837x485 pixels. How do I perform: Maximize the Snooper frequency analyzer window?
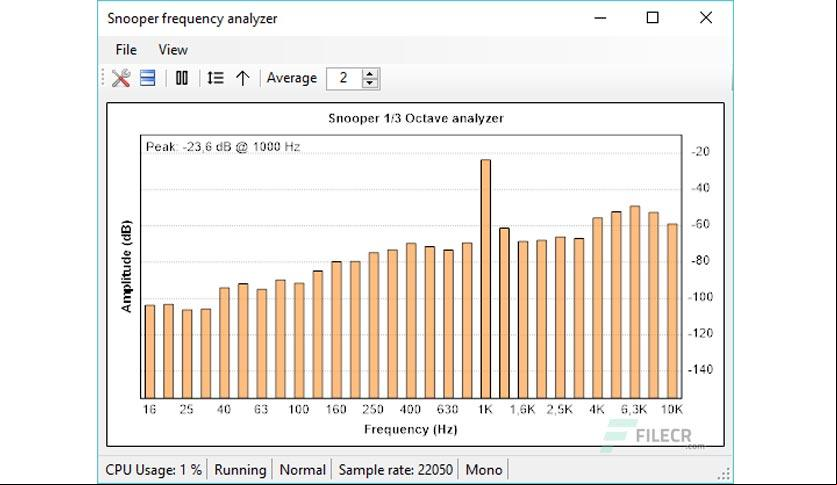652,18
